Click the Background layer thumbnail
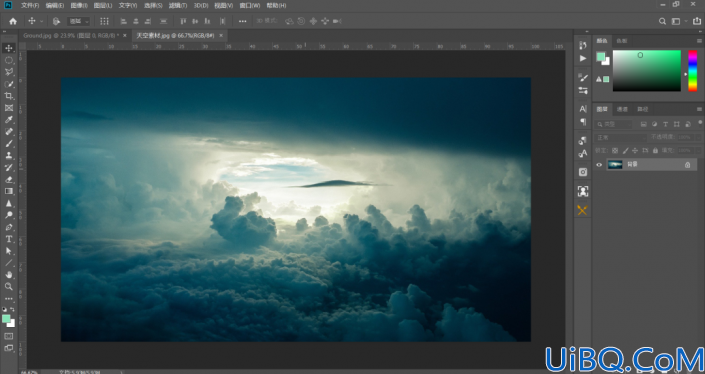Viewport: 705px width, 374px height. coord(615,165)
